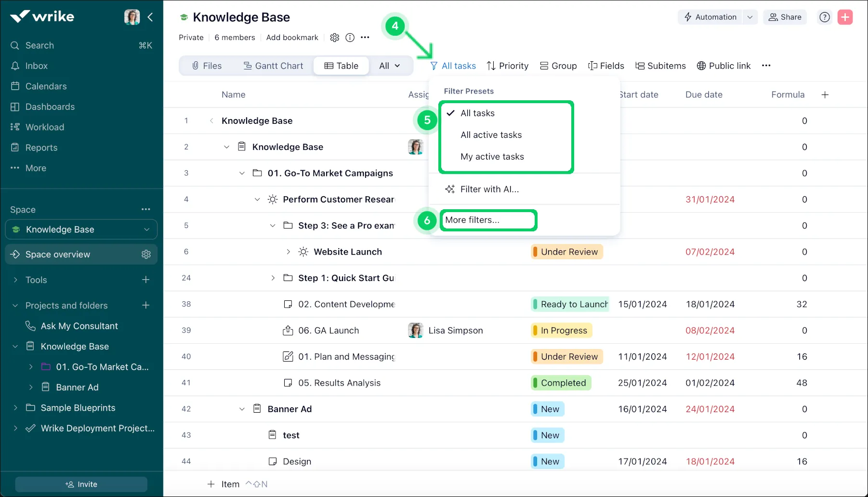Viewport: 868px width, 497px height.
Task: Click the Fields icon
Action: pyautogui.click(x=592, y=66)
